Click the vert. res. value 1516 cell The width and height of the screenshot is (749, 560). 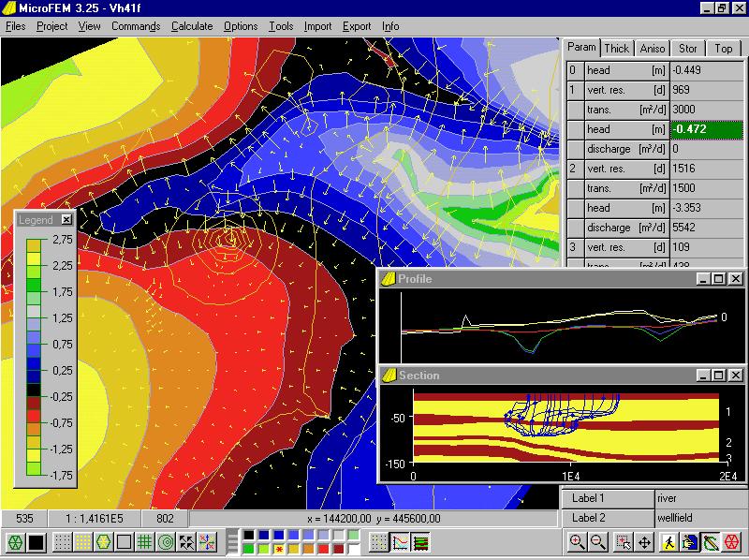(707, 169)
